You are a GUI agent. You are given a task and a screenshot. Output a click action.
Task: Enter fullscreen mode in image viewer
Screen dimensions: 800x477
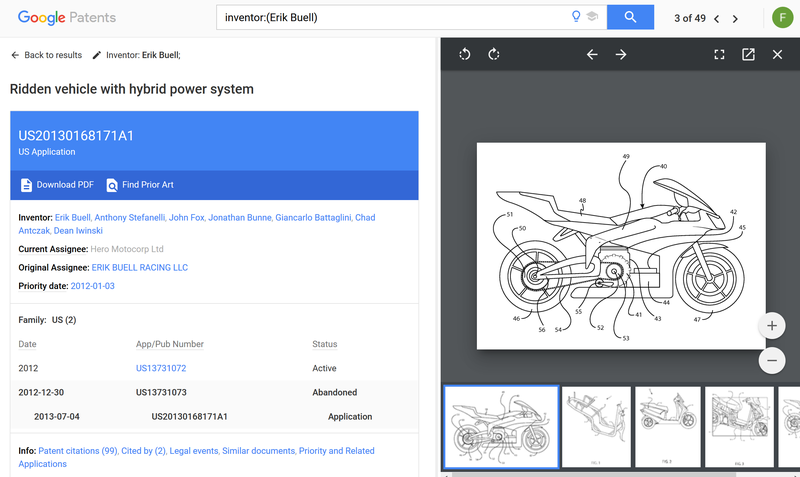pos(719,54)
